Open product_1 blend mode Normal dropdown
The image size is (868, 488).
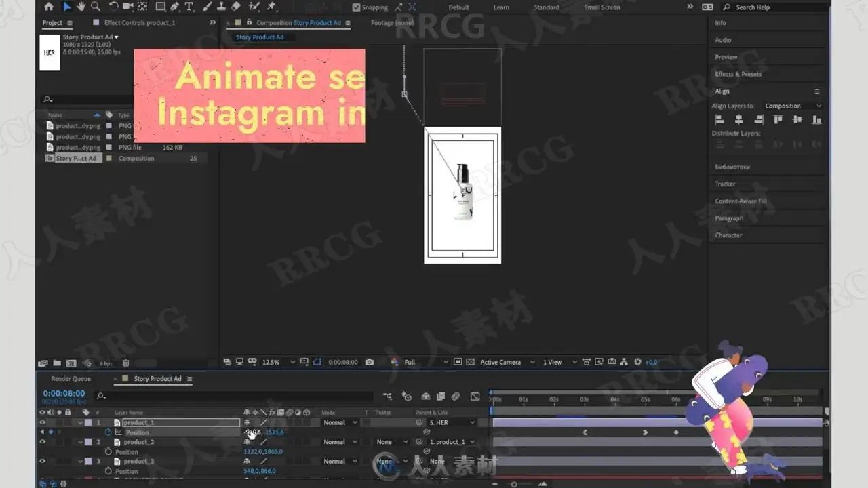click(x=340, y=422)
